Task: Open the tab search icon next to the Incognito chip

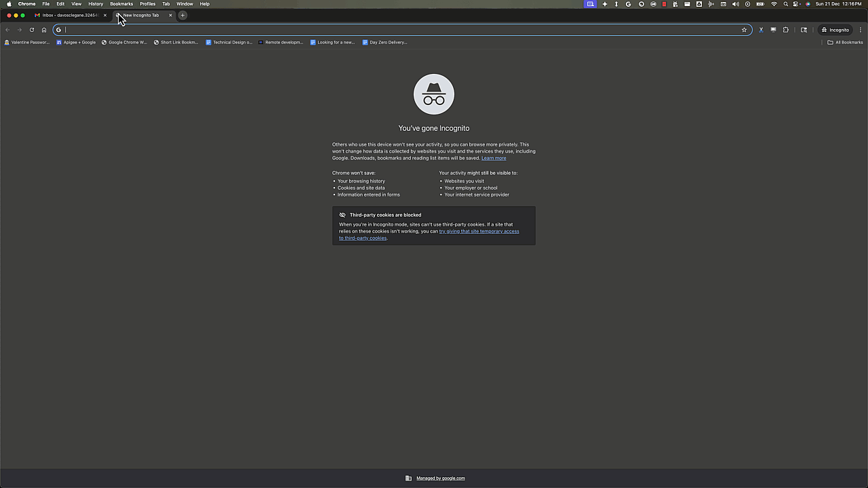Action: pyautogui.click(x=804, y=30)
